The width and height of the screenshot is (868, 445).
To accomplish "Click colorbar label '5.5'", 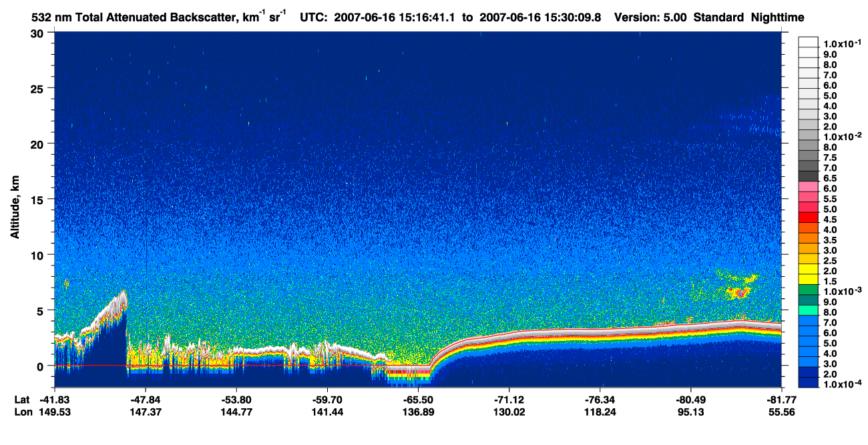I will [x=831, y=198].
